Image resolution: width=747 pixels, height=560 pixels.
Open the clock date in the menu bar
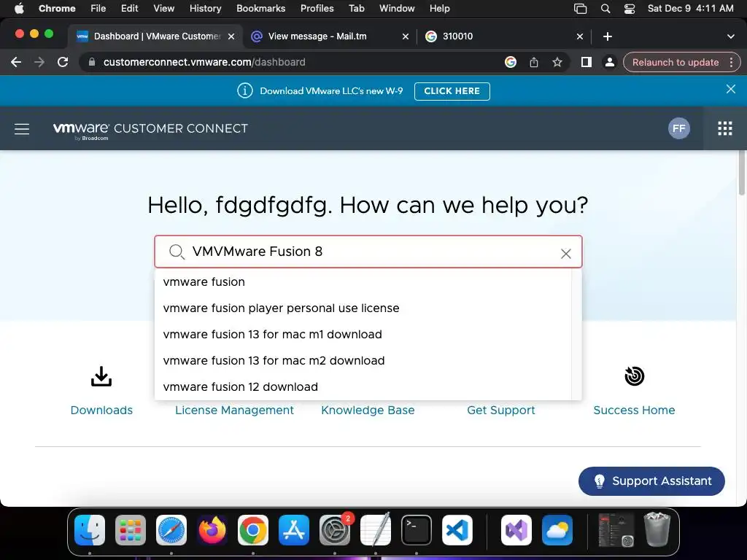(x=690, y=9)
